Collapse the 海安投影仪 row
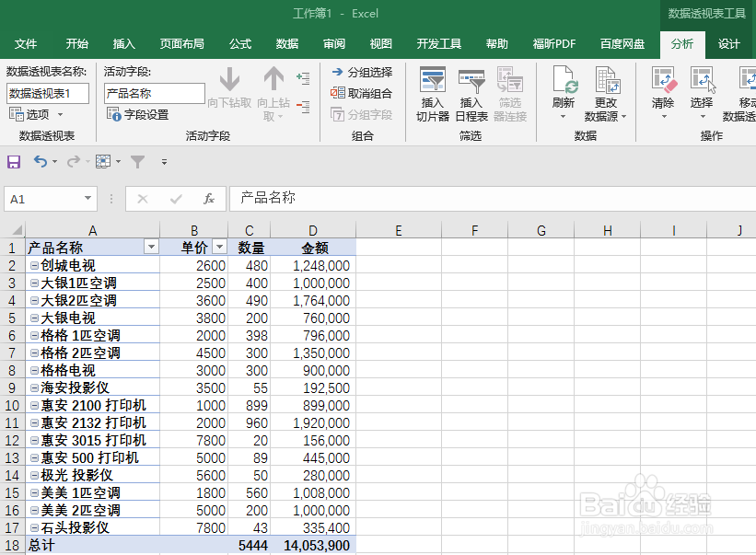Viewport: 756px width, 555px height. 34,387
